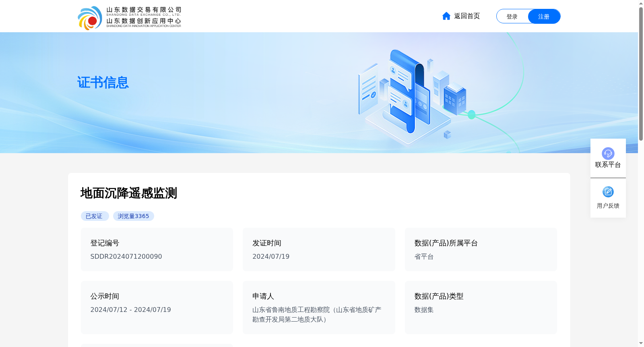The width and height of the screenshot is (644, 347).
Task: Click the 浏览量3365 tag
Action: tap(133, 216)
